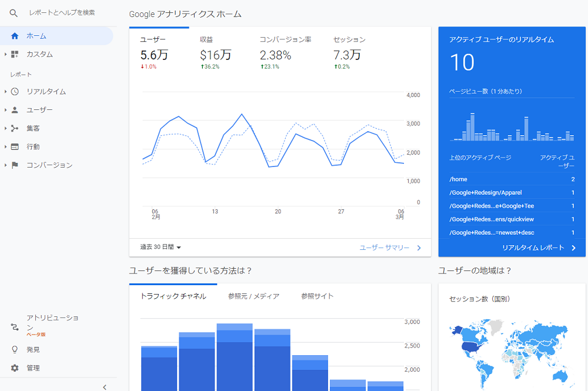Click the セッション数（国別）heading
The image size is (588, 391).
[479, 299]
